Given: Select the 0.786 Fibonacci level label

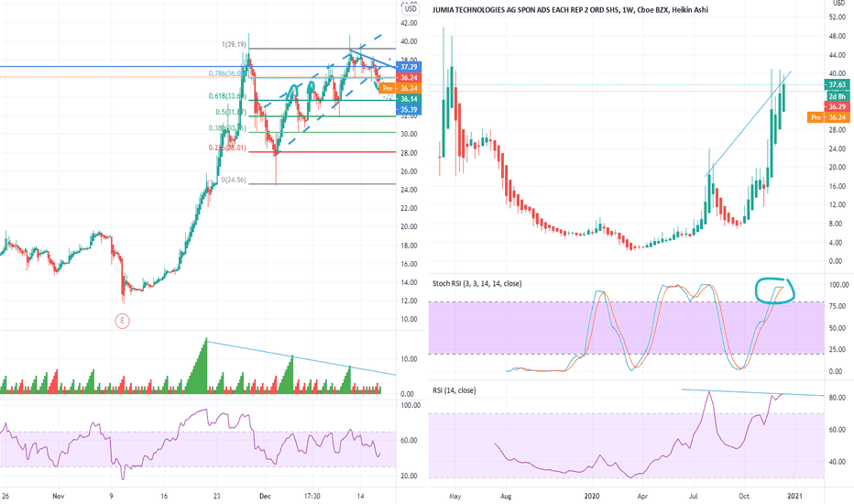Looking at the screenshot, I should 227,73.
